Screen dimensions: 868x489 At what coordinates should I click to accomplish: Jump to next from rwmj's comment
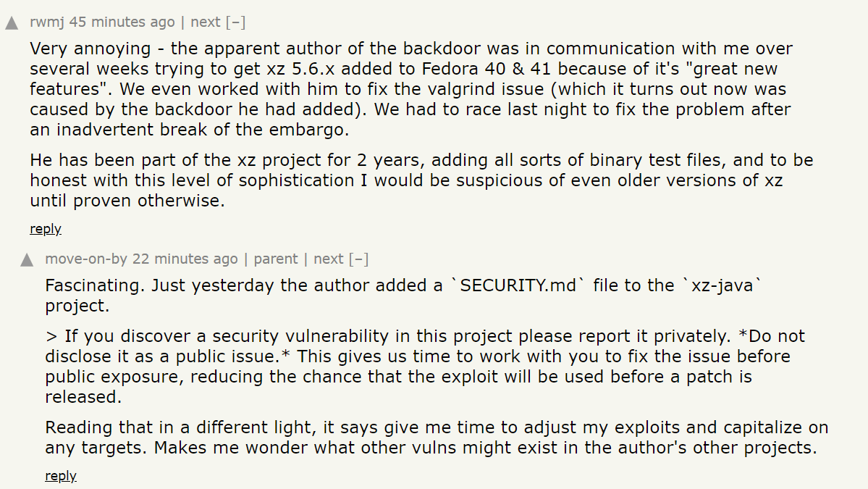click(206, 22)
